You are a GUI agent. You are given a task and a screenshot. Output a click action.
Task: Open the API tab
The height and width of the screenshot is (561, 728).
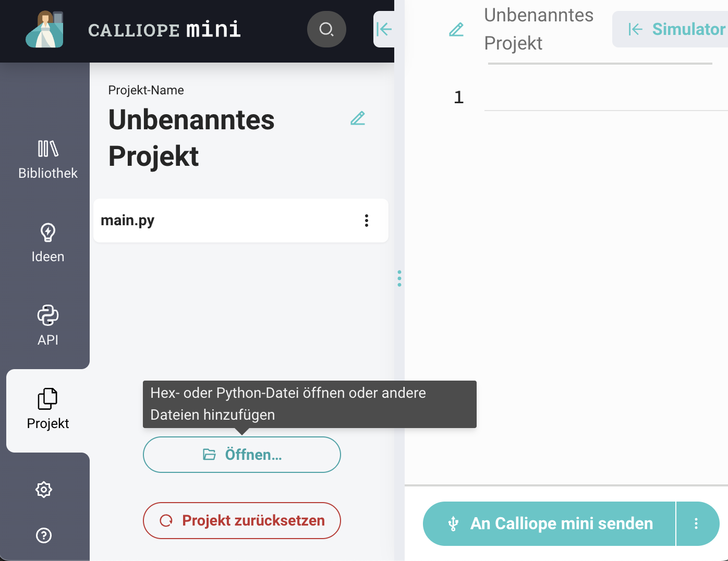[48, 326]
